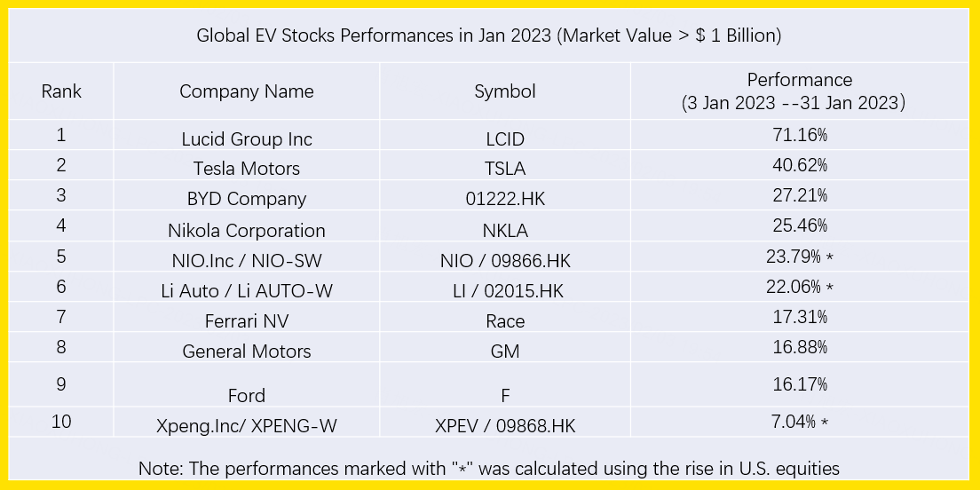Select the BYD Company cell
Viewport: 980px width, 490px height.
(x=247, y=199)
